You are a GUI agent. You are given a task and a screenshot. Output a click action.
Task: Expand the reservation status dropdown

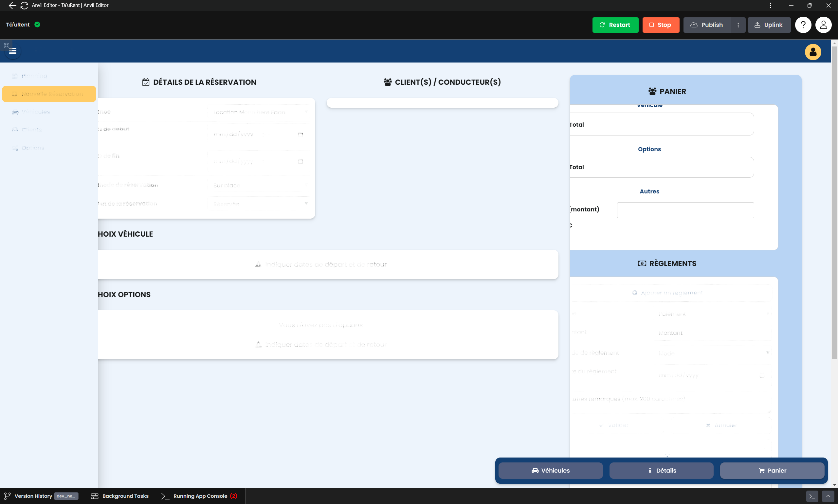click(259, 204)
